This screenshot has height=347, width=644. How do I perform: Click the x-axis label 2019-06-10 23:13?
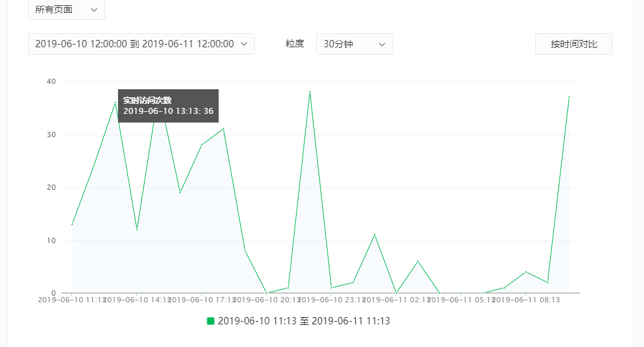pyautogui.click(x=331, y=300)
